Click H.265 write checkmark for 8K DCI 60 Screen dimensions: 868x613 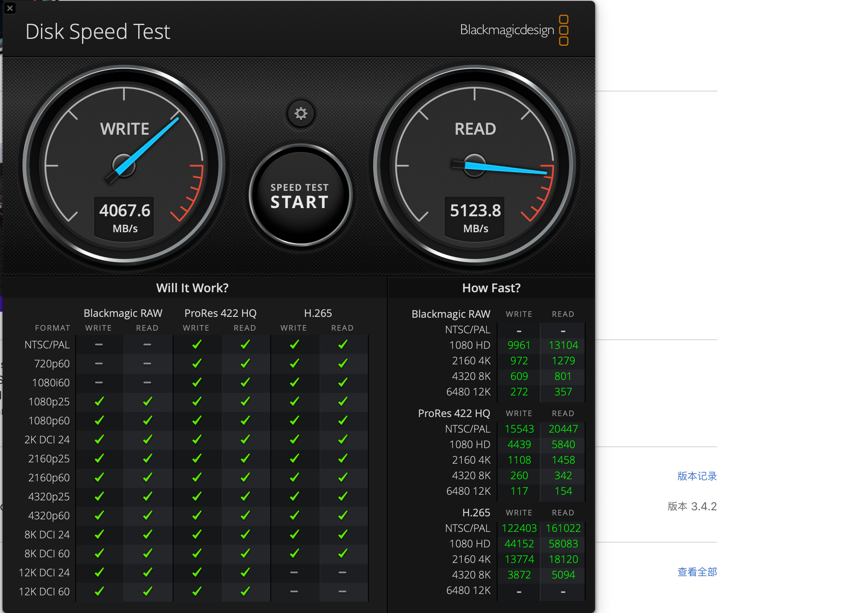(x=294, y=553)
